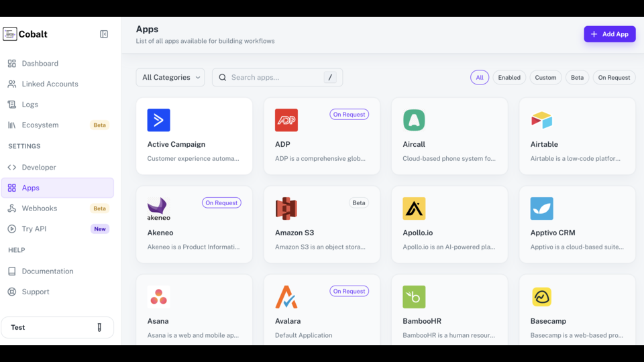Open the Active Campaign card title

click(176, 144)
